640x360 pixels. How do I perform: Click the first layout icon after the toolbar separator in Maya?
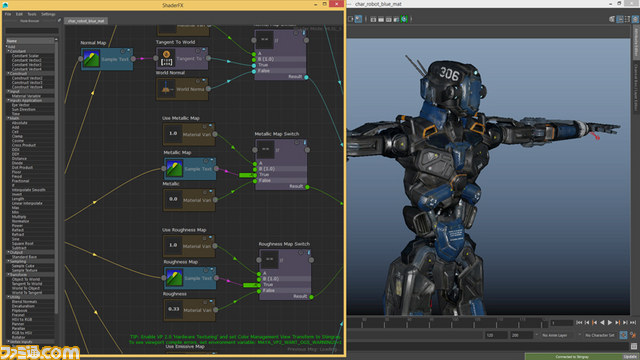373,19
